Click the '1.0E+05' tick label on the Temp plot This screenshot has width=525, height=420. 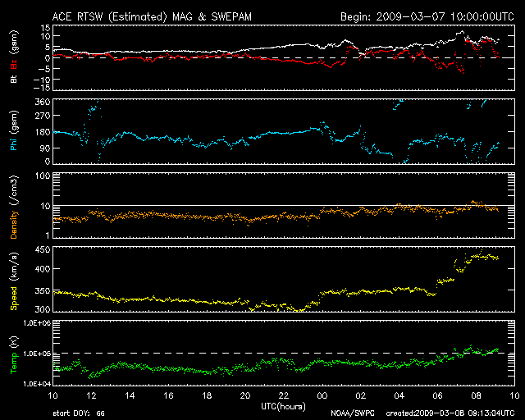(x=36, y=354)
